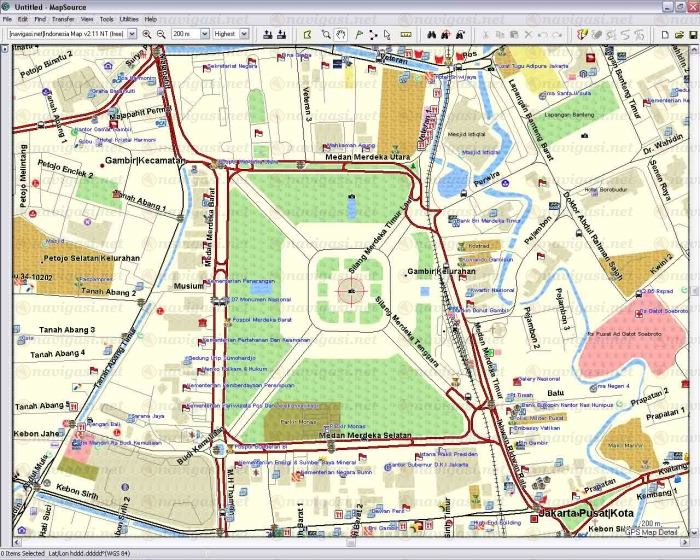Activate the Distance/Bearing ruler tool

coord(405,34)
